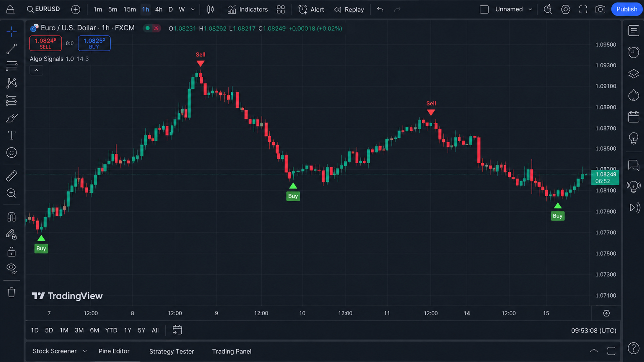Open indicator templates grid
The image size is (644, 362).
click(x=281, y=9)
